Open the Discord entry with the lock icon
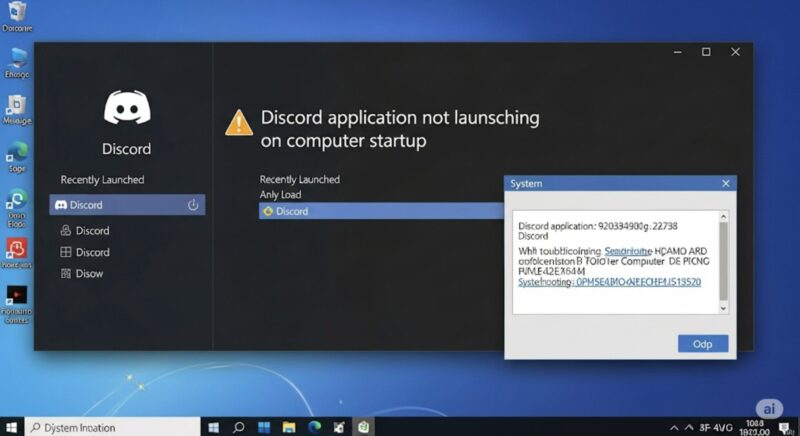This screenshot has width=800, height=436. pyautogui.click(x=85, y=230)
